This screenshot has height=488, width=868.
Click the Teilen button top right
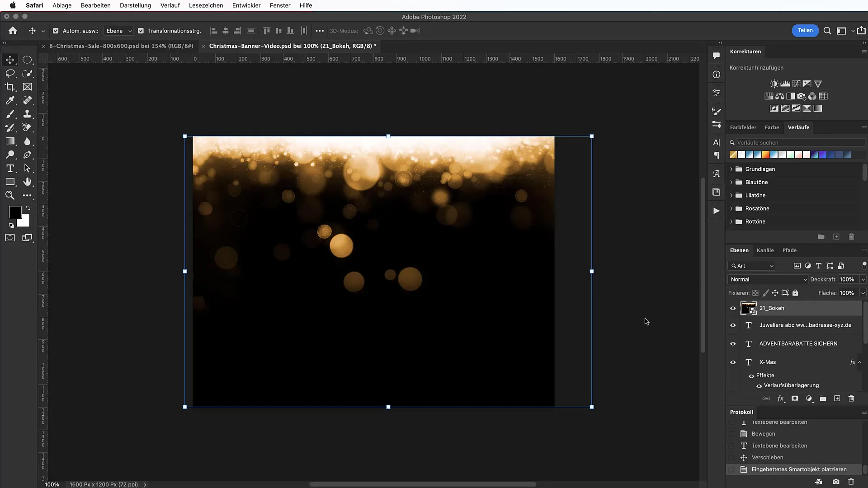pos(805,30)
